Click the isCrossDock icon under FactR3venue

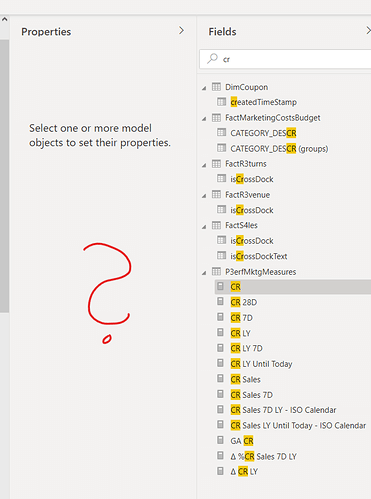click(x=222, y=209)
